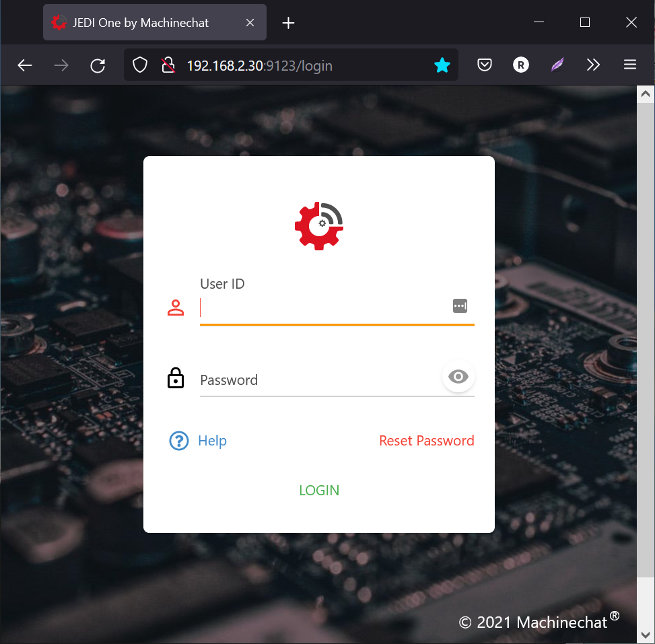Open the round R extension icon
Image resolution: width=655 pixels, height=644 pixels.
pyautogui.click(x=520, y=65)
